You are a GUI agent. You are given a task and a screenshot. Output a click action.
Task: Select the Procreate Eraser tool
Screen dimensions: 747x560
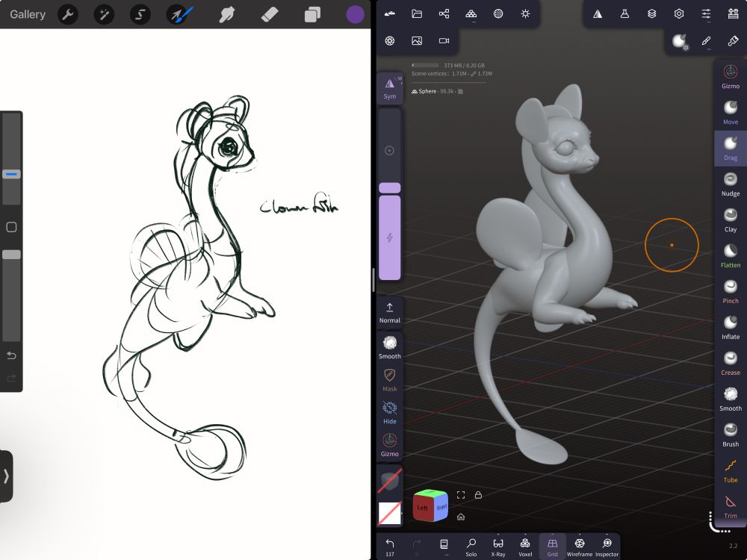(x=270, y=15)
